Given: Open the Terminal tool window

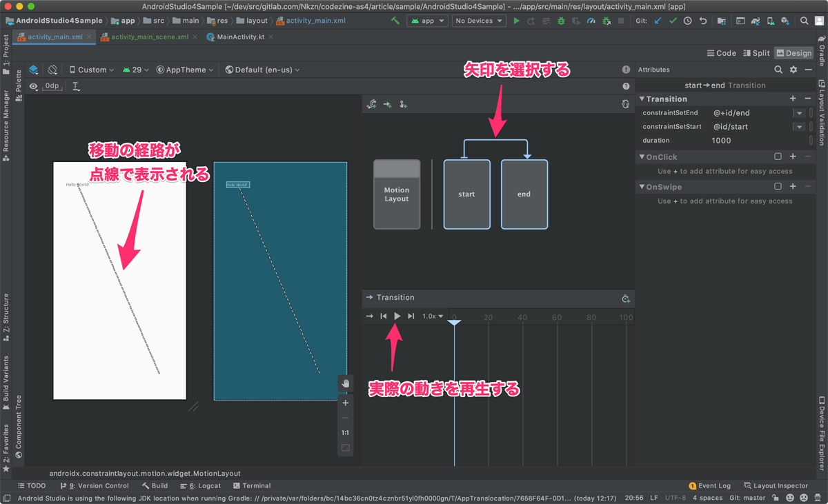Looking at the screenshot, I should pos(252,485).
